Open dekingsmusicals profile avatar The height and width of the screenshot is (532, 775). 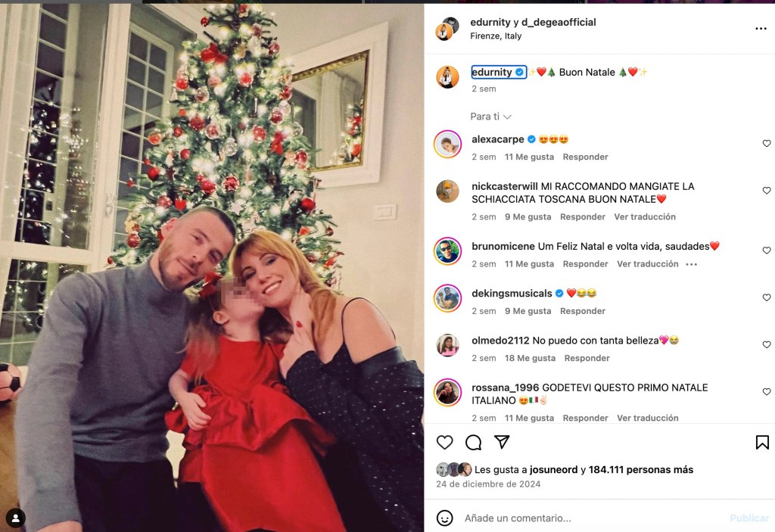[447, 298]
